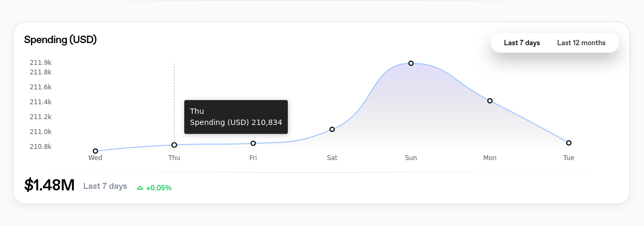The width and height of the screenshot is (644, 226).
Task: Click the Sun label on x-axis
Action: click(411, 158)
